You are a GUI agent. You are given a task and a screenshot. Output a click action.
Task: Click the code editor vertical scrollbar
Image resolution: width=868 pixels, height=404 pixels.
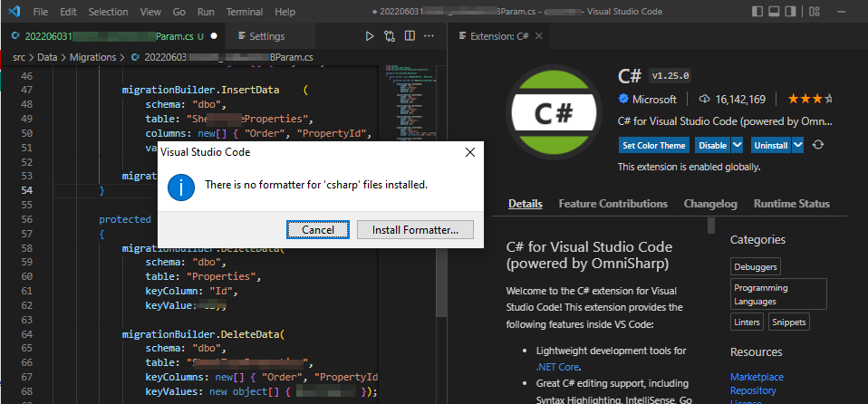[x=441, y=235]
